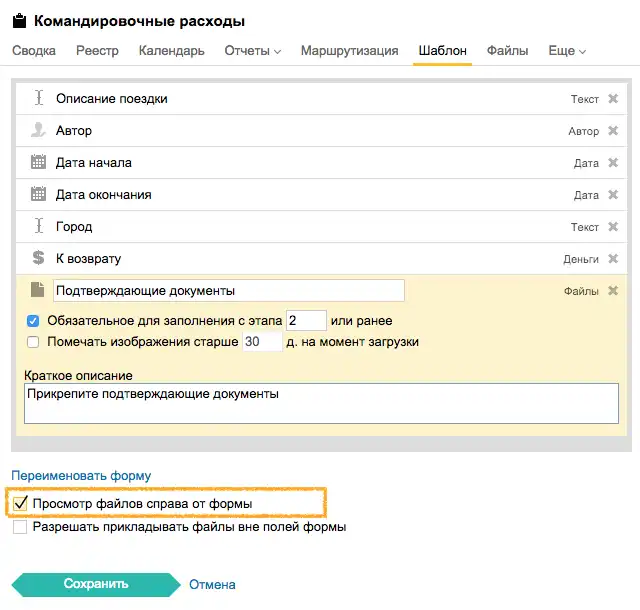
Task: Click the Сохранить button
Action: coord(96,584)
